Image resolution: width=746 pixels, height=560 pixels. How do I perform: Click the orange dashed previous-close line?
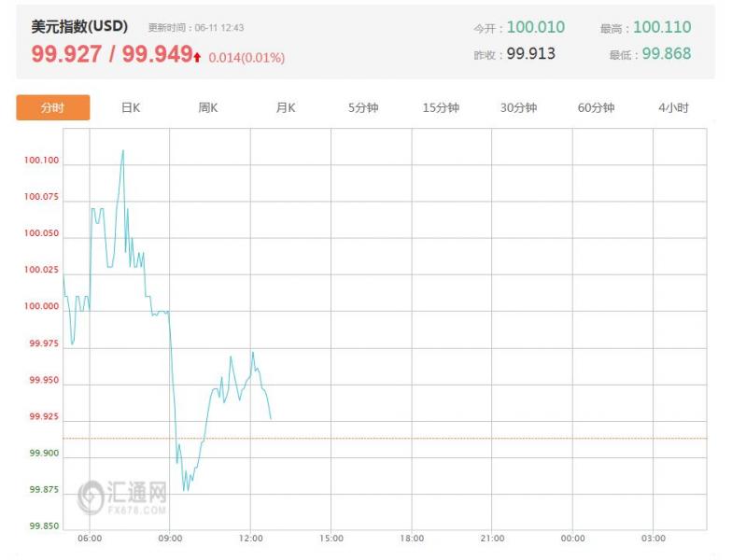(385, 438)
